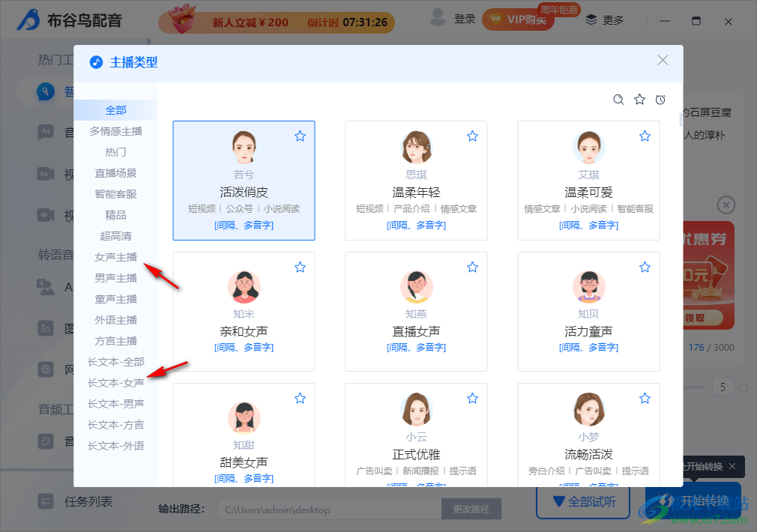Select the 知米 voice avatar
757x532 pixels.
244,286
